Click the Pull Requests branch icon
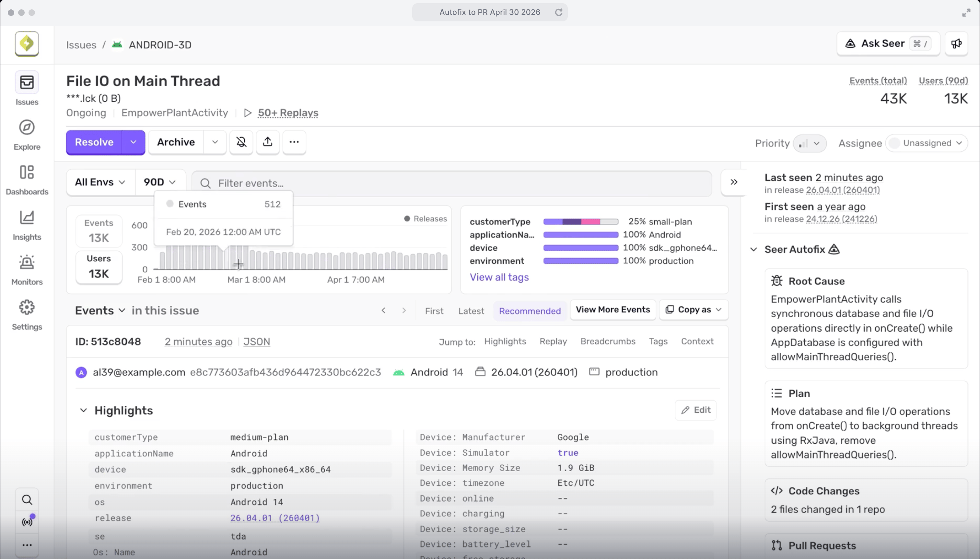 click(777, 545)
